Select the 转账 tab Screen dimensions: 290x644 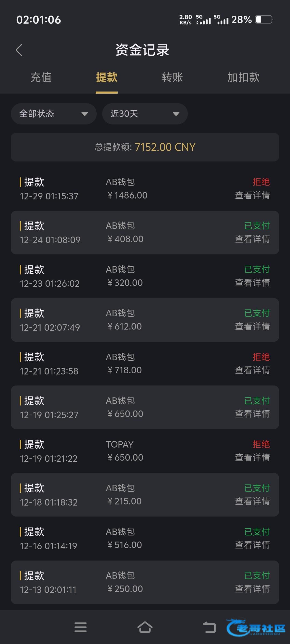pyautogui.click(x=172, y=78)
